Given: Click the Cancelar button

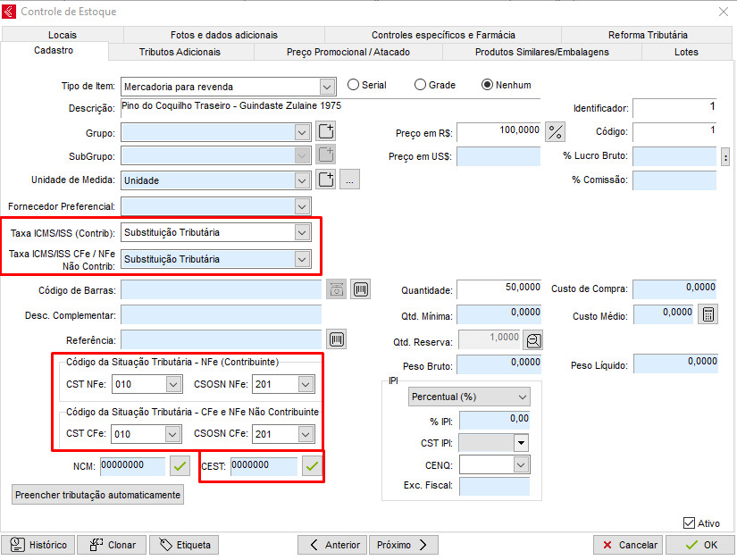Looking at the screenshot, I should [x=628, y=545].
